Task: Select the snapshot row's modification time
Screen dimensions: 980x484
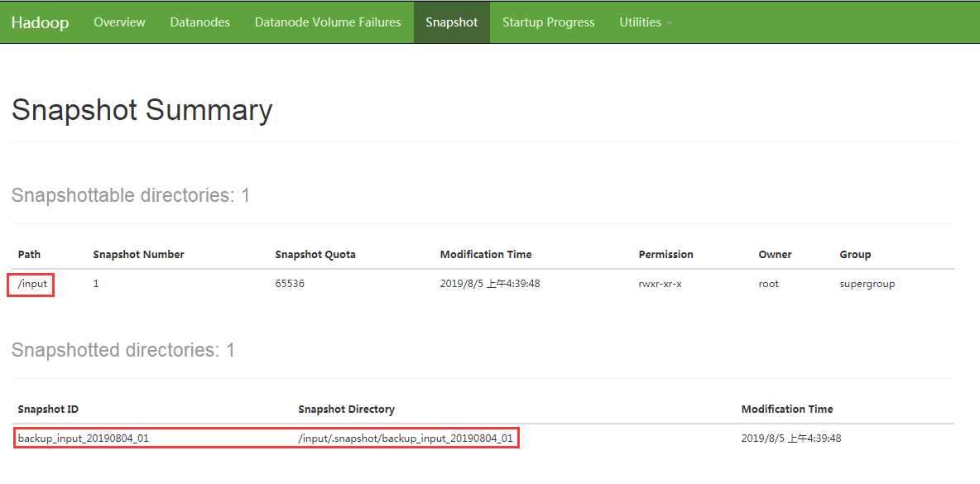Action: pyautogui.click(x=791, y=438)
